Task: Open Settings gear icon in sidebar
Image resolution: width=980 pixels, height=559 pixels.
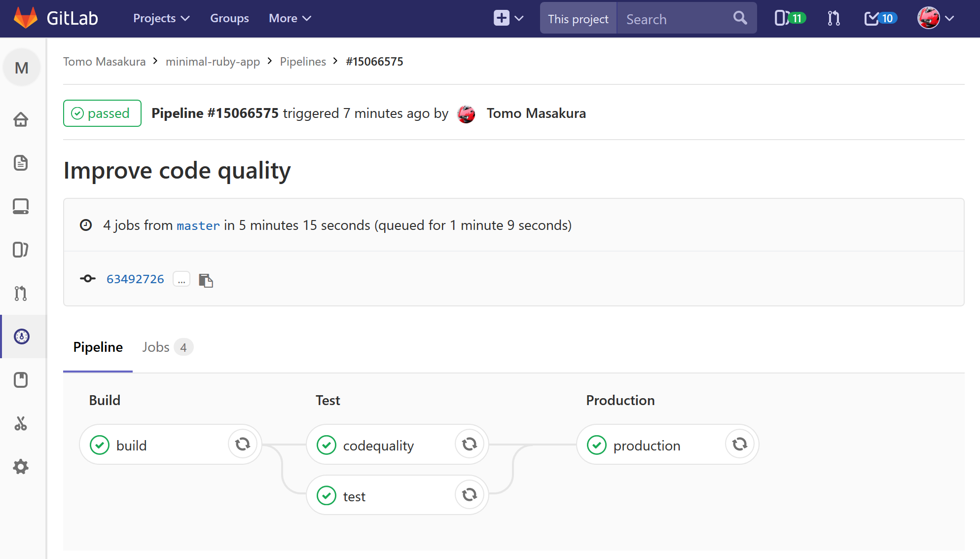Action: coord(21,467)
